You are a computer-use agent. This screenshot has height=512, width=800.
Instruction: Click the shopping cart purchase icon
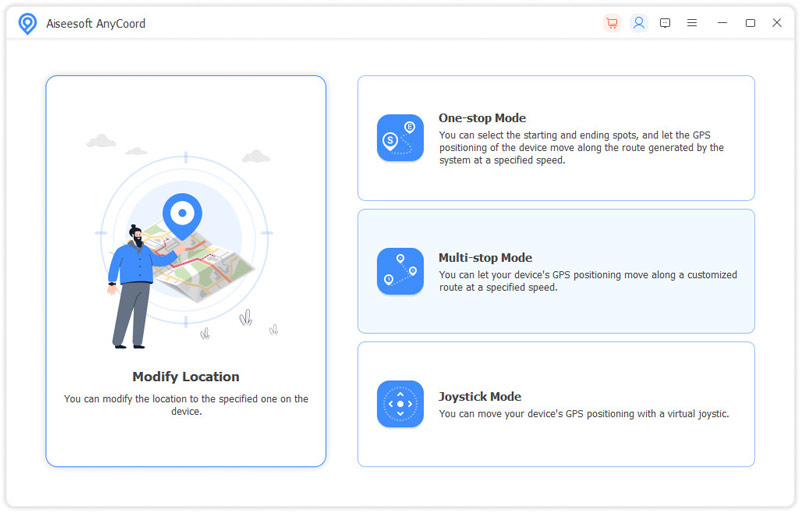point(612,23)
